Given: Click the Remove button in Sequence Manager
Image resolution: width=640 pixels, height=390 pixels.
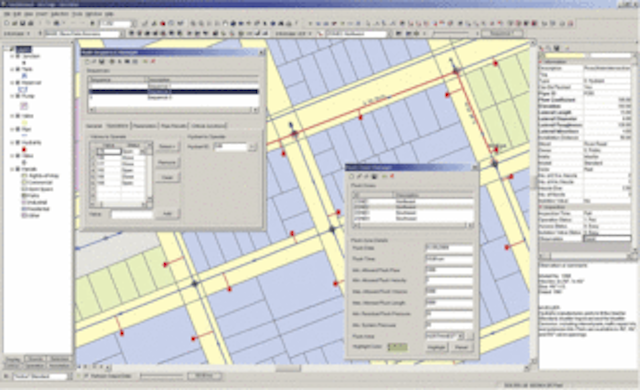Looking at the screenshot, I should point(167,162).
